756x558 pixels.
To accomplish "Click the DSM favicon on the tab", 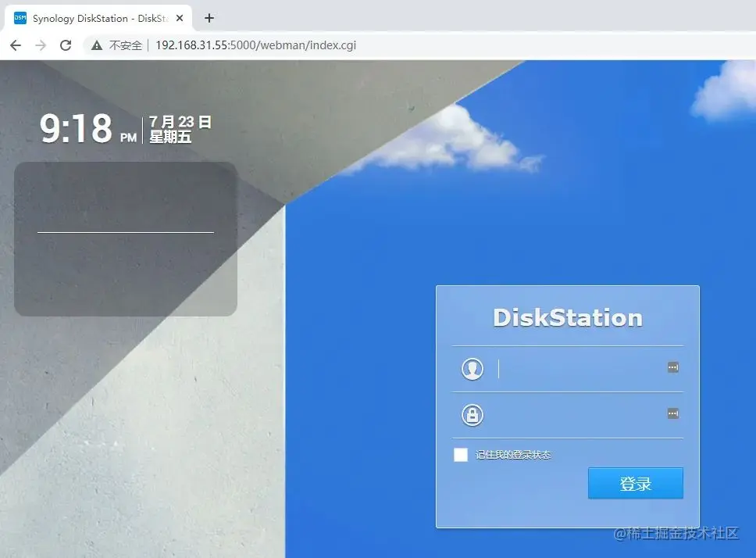I will point(20,18).
